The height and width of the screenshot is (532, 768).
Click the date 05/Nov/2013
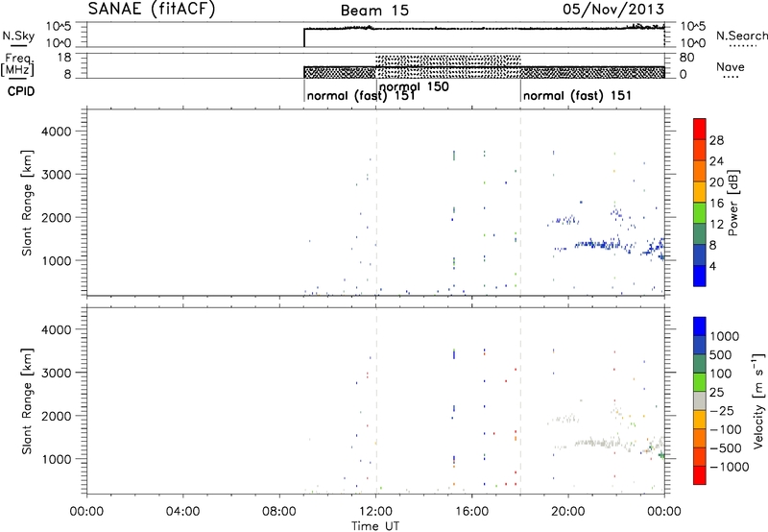(x=613, y=9)
